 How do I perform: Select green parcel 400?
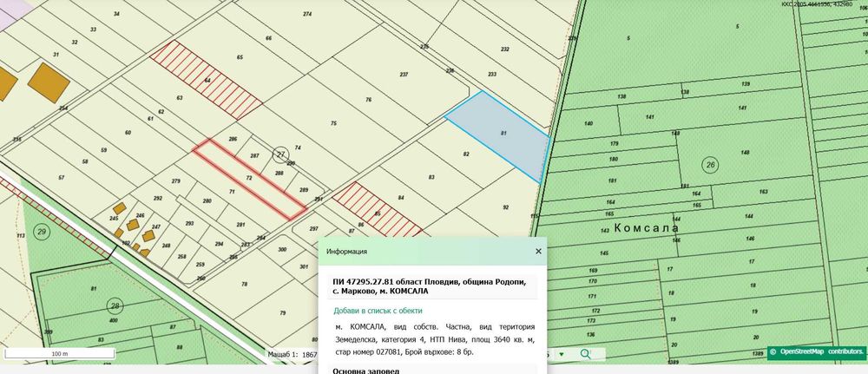coord(114,320)
